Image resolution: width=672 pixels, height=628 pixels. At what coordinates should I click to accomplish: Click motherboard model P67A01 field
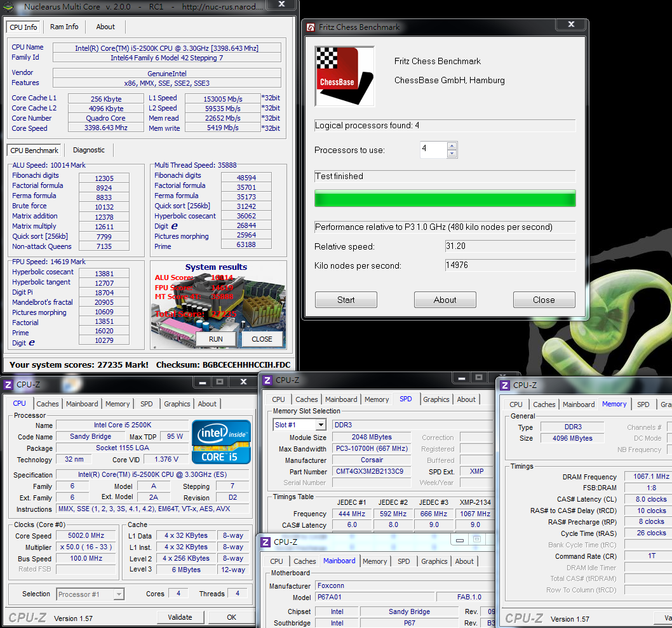375,597
